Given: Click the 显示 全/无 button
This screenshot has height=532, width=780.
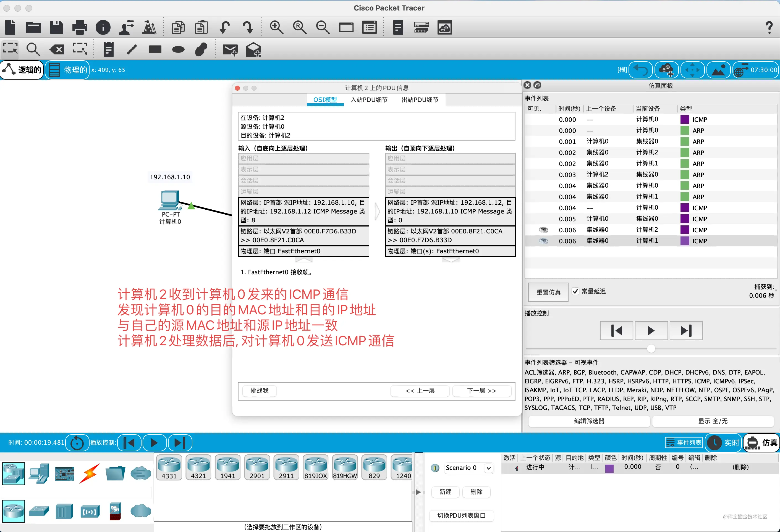Looking at the screenshot, I should [713, 421].
